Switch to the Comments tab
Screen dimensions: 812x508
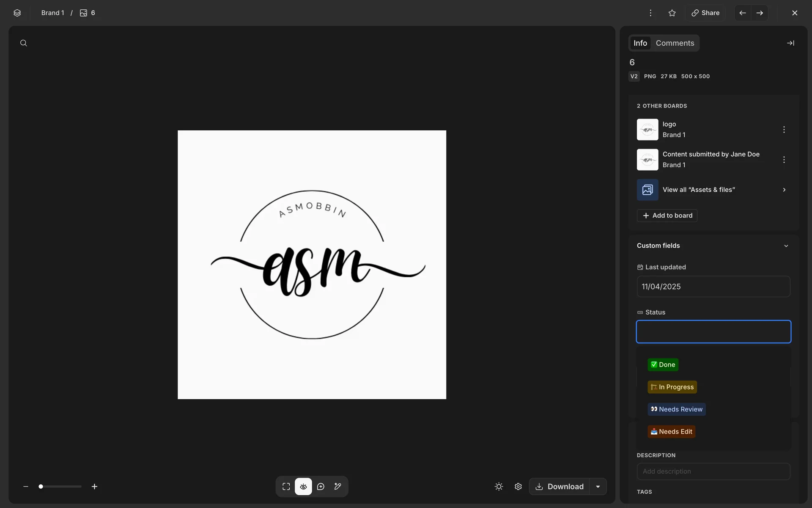pos(675,43)
